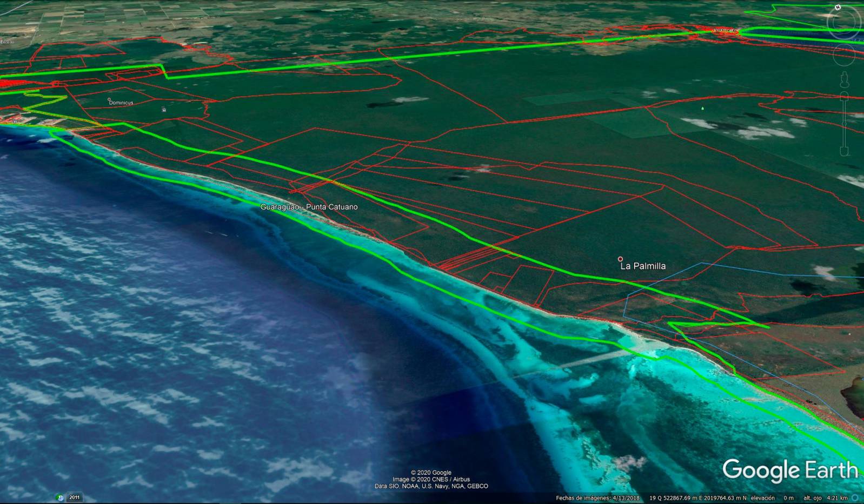Click the Look joystick ring
Screen dimensions: 864x504
(843, 22)
